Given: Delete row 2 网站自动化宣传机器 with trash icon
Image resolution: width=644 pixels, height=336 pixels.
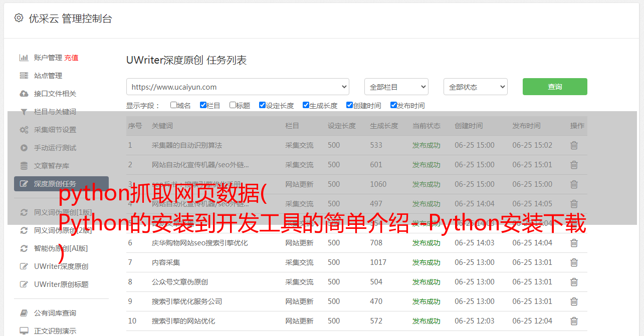Looking at the screenshot, I should pyautogui.click(x=574, y=165).
